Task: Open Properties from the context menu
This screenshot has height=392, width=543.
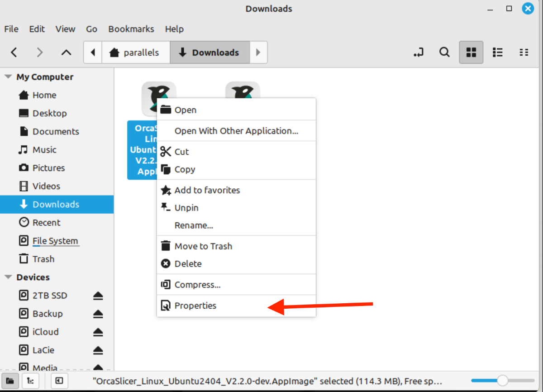Action: 236,306
